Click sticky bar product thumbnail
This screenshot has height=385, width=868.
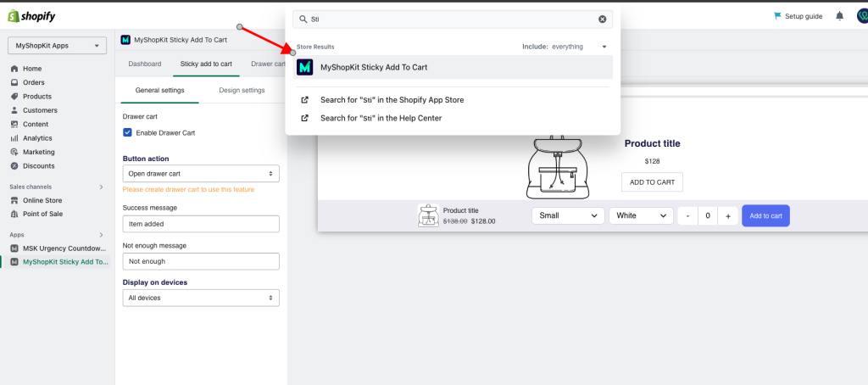coord(428,215)
